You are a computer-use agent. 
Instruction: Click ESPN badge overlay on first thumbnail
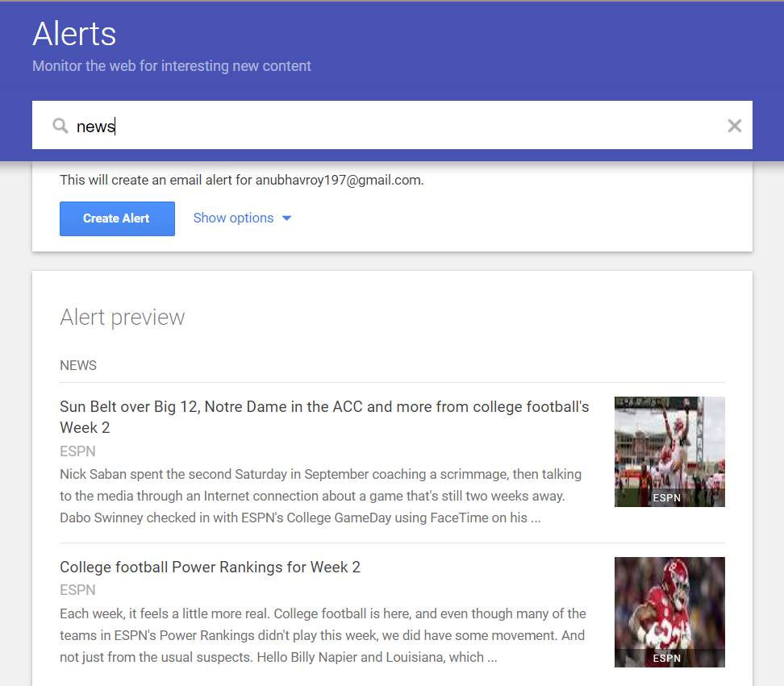click(666, 497)
